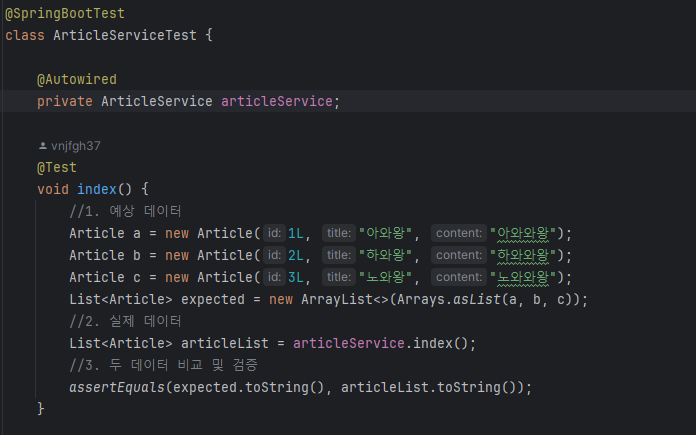Click the ArrayList<> constructor
This screenshot has width=696, height=435.
345,299
